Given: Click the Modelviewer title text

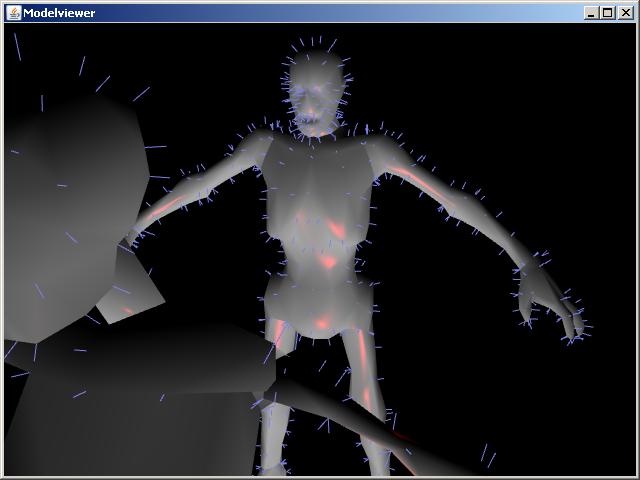Looking at the screenshot, I should click(x=59, y=13).
